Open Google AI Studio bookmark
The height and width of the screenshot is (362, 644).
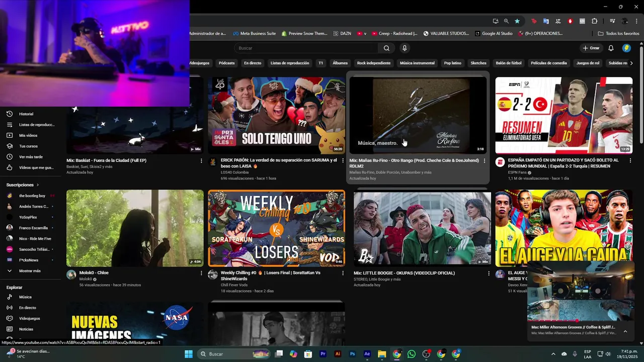[494, 34]
